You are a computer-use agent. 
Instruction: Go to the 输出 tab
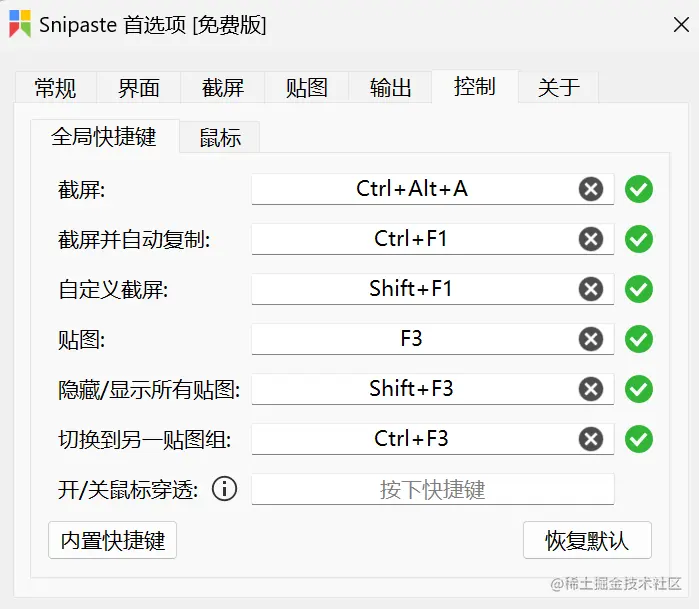coord(390,87)
